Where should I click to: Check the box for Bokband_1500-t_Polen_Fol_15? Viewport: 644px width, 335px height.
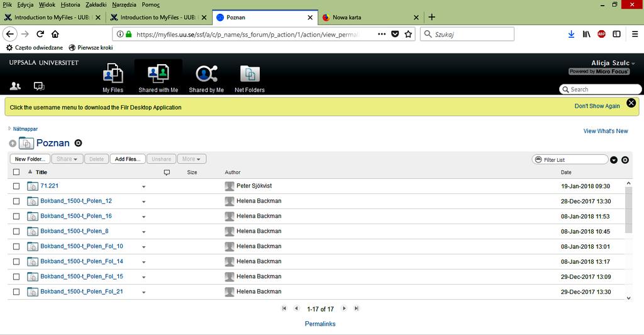[x=16, y=276]
